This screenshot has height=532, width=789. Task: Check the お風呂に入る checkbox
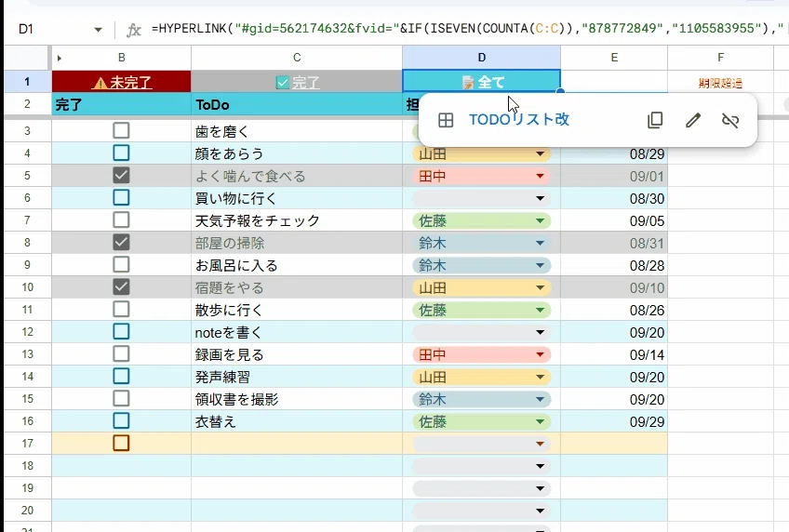coord(121,264)
